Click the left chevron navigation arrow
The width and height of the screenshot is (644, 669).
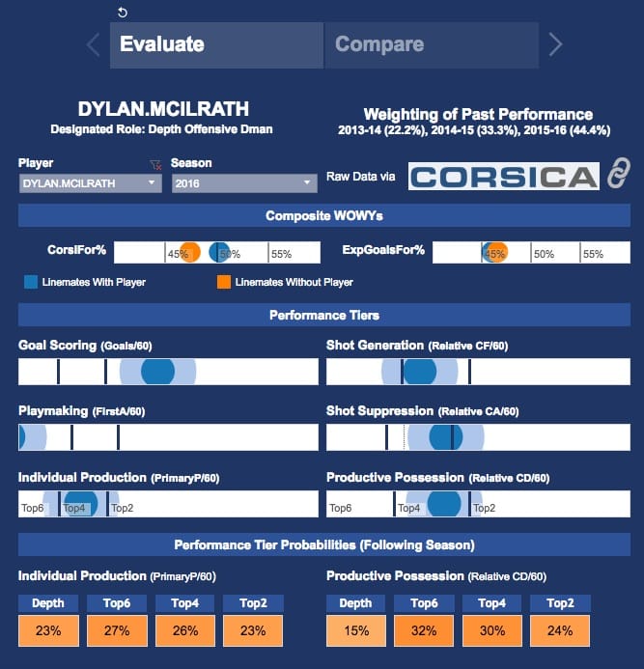[x=94, y=44]
